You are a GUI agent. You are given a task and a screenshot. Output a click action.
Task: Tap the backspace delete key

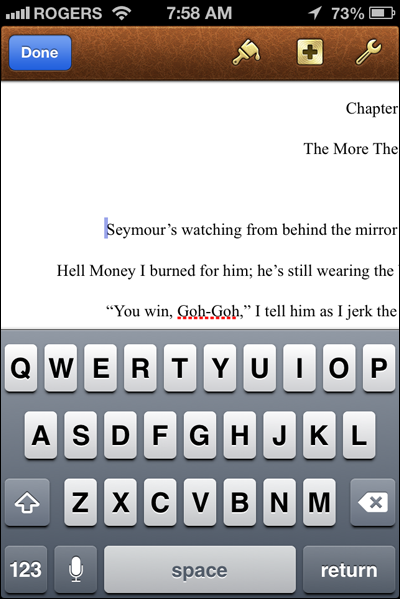(x=372, y=502)
